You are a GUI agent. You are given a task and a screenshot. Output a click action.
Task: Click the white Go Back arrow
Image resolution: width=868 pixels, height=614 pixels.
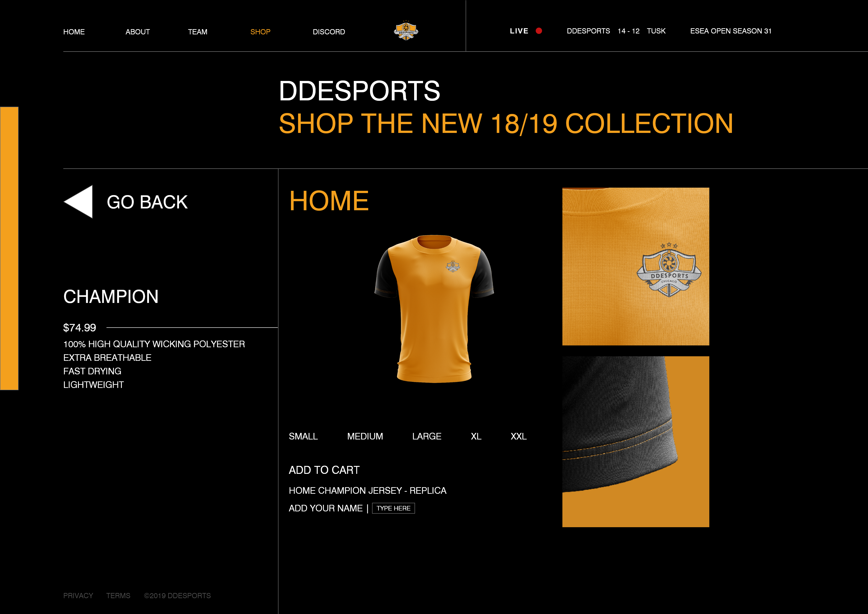(x=78, y=201)
